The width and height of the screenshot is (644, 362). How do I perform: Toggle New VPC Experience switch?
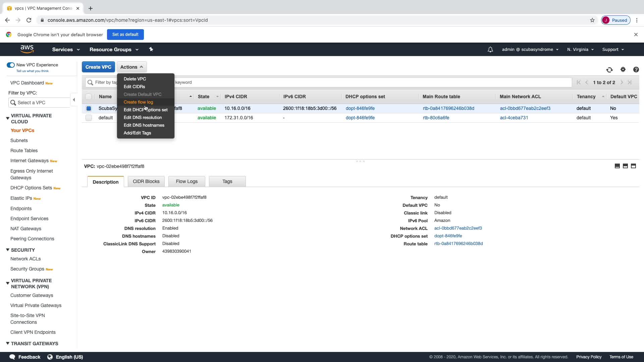coord(11,65)
